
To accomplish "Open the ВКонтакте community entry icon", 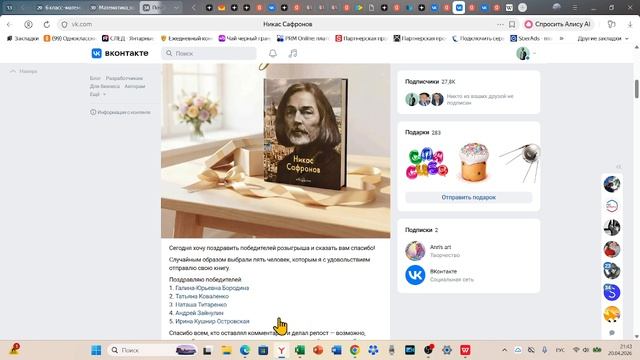I will point(415,275).
